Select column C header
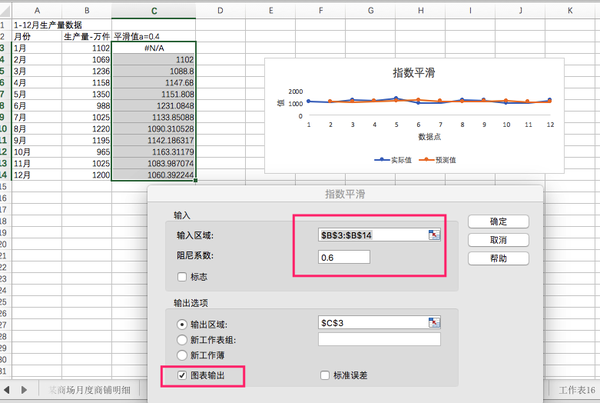 pos(154,11)
